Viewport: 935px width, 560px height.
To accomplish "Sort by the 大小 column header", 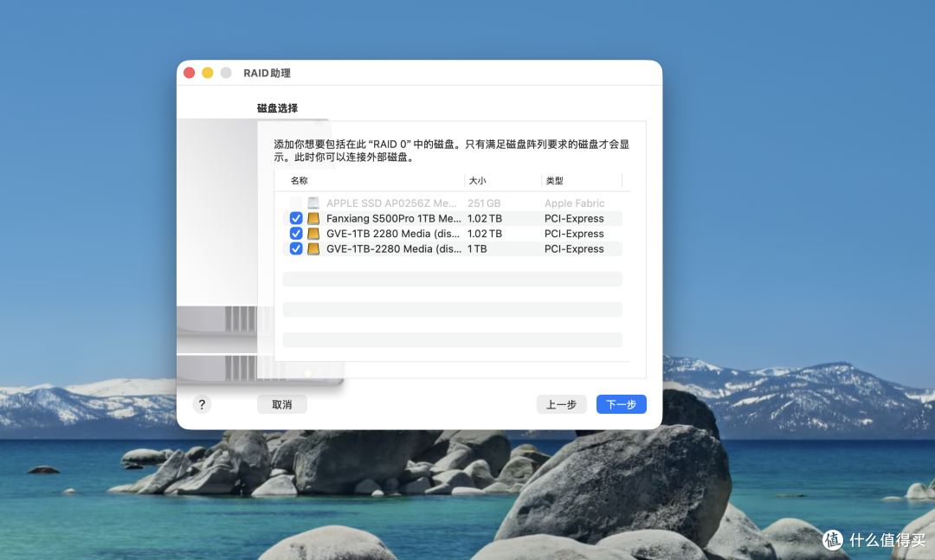I will (477, 181).
